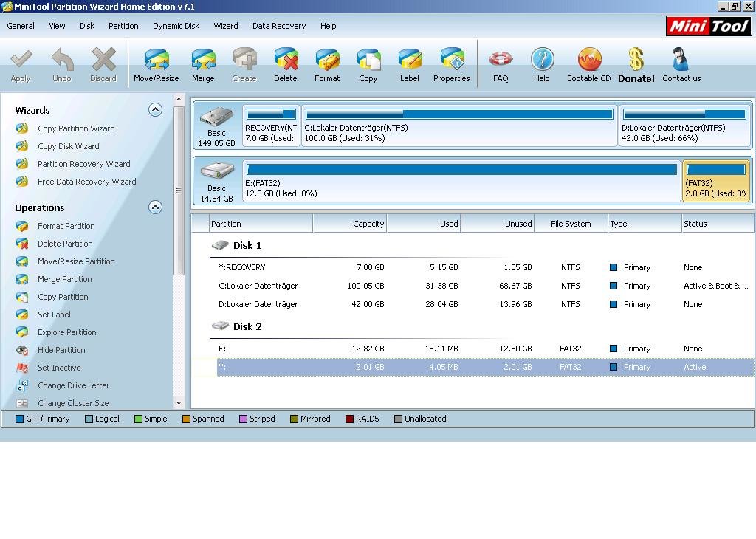Select RECOVERY partition block in disk map
This screenshot has width=756, height=539.
coord(271,126)
